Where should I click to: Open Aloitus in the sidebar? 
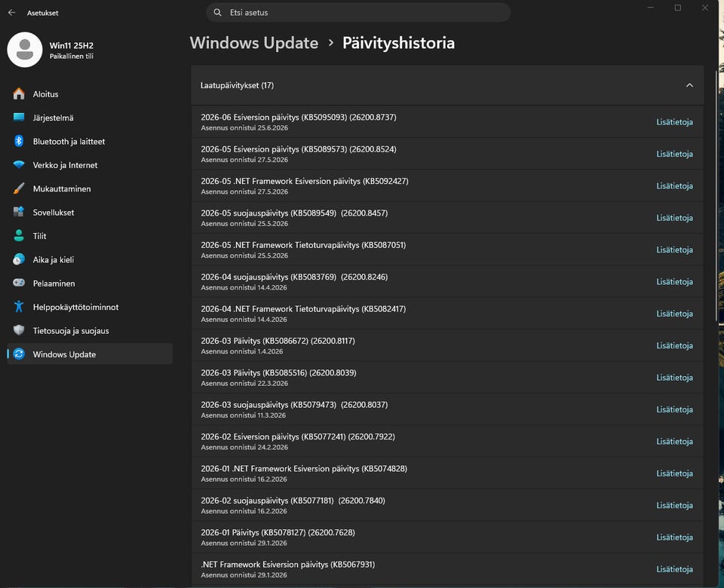point(90,94)
